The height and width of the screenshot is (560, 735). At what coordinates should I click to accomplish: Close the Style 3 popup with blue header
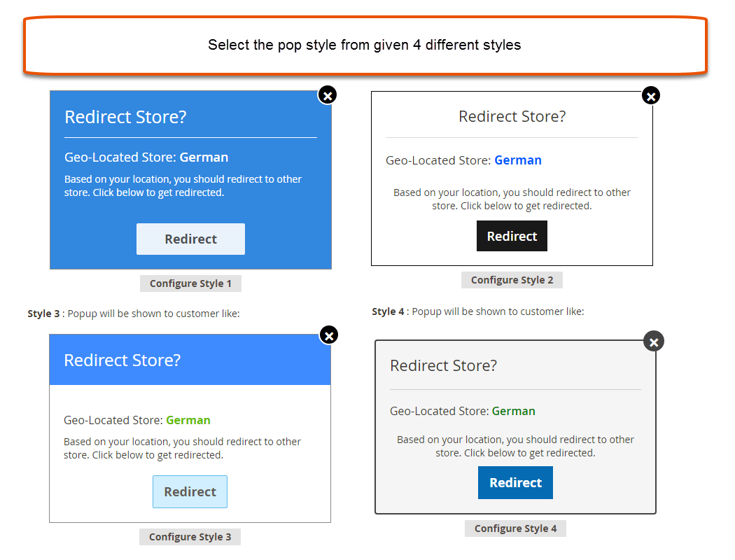coord(329,335)
